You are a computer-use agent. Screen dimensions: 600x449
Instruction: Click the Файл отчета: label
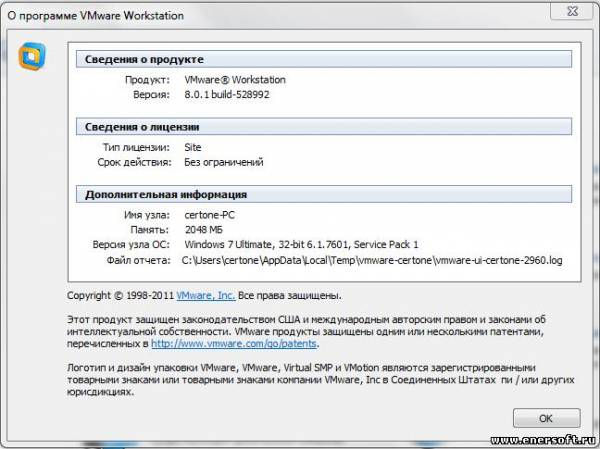pos(139,260)
